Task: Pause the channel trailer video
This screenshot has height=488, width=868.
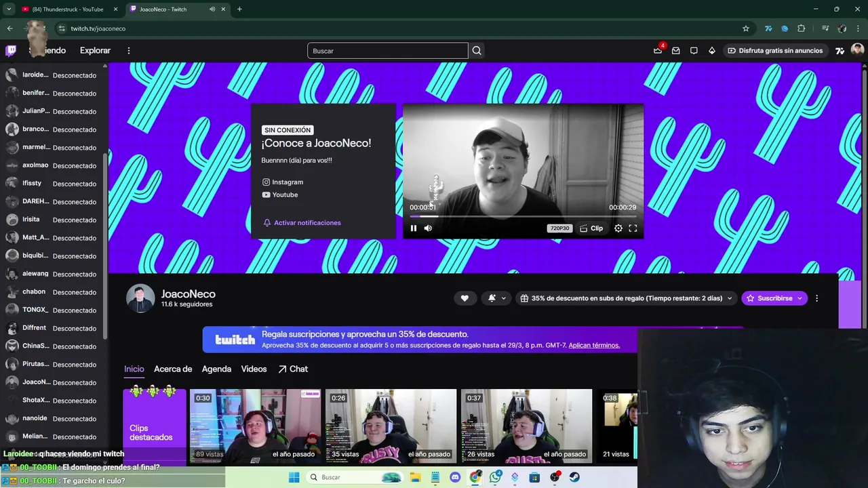Action: click(x=414, y=228)
